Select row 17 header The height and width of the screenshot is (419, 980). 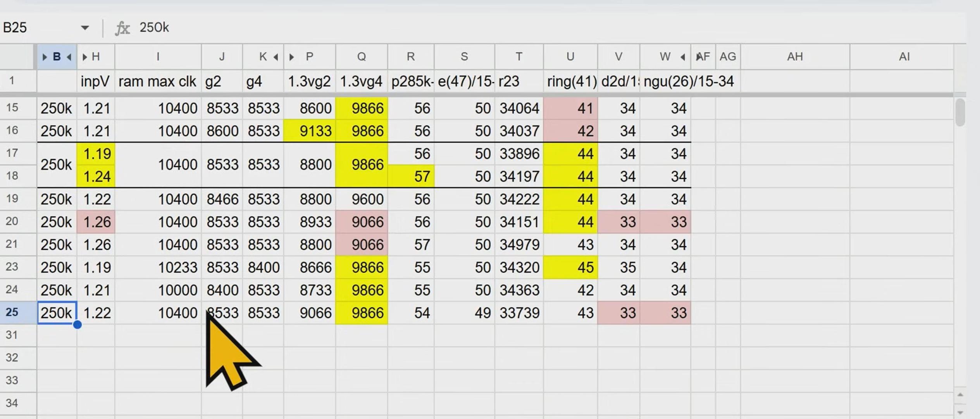tap(12, 153)
